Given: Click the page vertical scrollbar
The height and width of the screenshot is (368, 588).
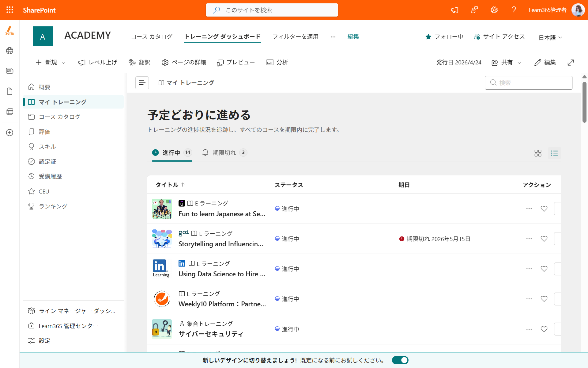Looking at the screenshot, I should (584, 102).
